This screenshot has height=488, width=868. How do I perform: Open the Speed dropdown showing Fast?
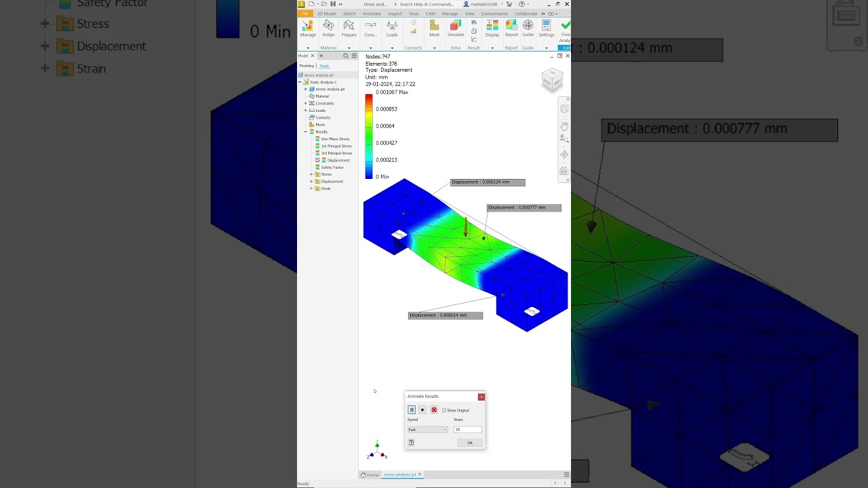tap(427, 430)
